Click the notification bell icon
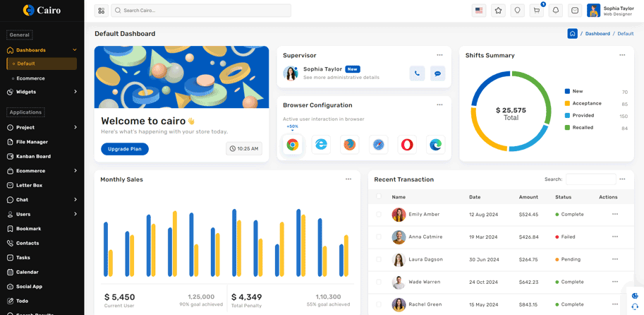The height and width of the screenshot is (315, 644). point(556,11)
